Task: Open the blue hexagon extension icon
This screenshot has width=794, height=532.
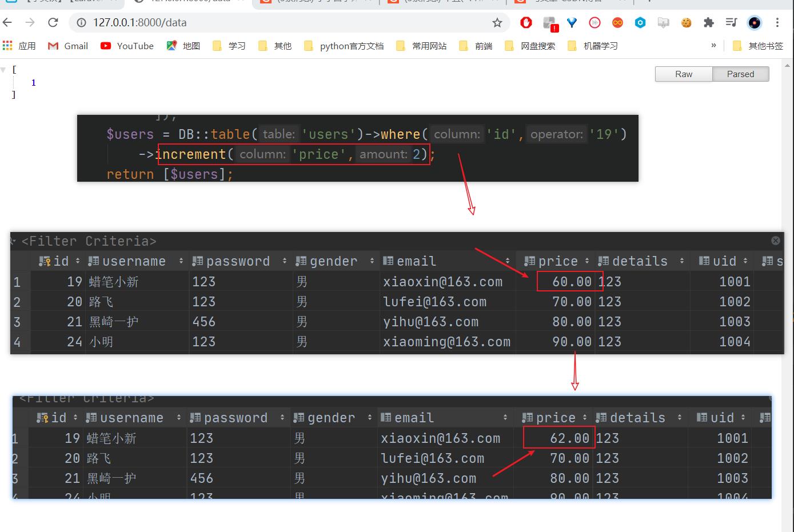Action: click(640, 22)
